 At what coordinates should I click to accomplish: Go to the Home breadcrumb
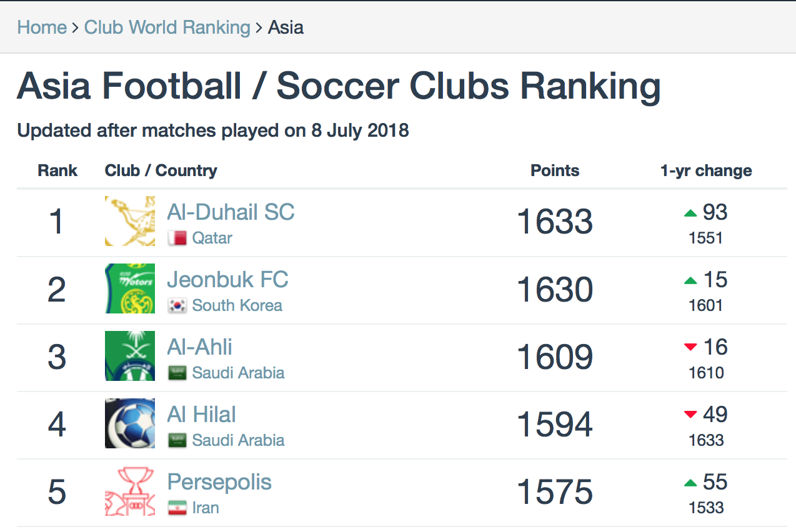point(42,27)
